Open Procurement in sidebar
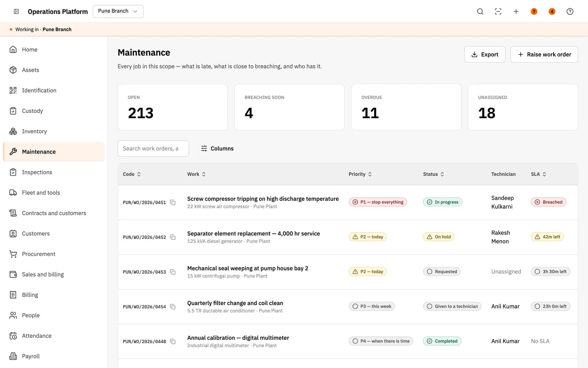The height and width of the screenshot is (368, 588). (54, 254)
